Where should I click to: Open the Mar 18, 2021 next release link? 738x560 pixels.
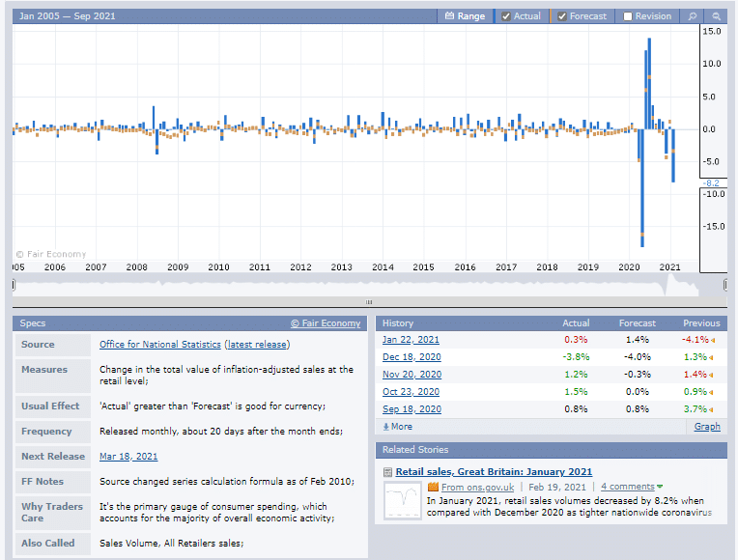tap(128, 457)
